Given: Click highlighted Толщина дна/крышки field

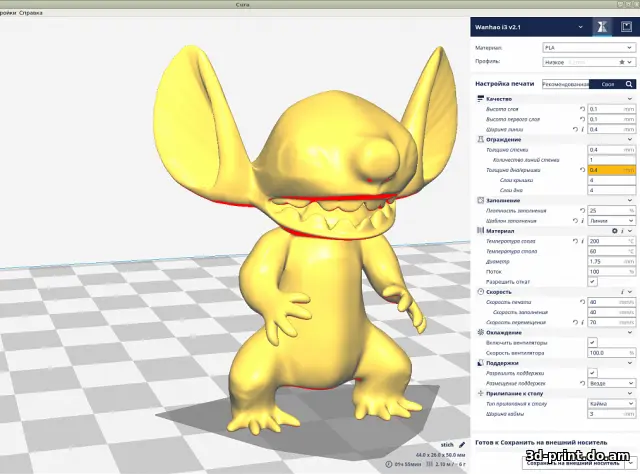Looking at the screenshot, I should [x=611, y=170].
